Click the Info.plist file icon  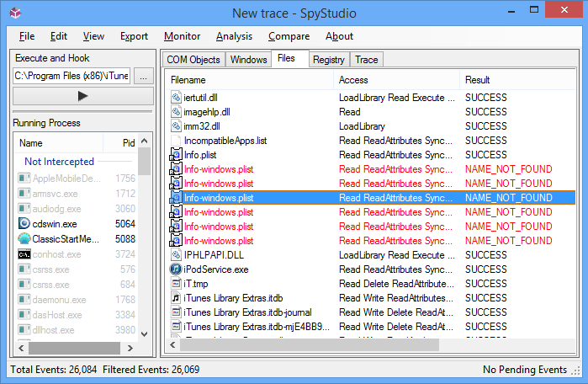(176, 155)
